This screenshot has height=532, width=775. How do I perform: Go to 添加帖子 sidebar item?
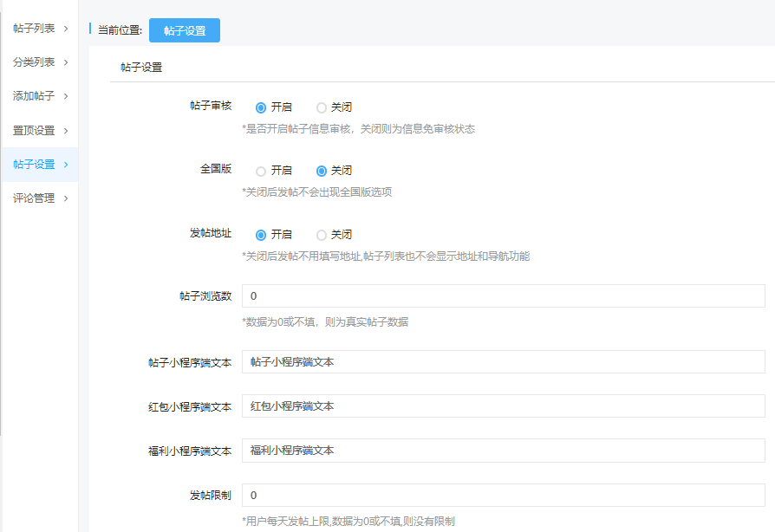pyautogui.click(x=34, y=96)
